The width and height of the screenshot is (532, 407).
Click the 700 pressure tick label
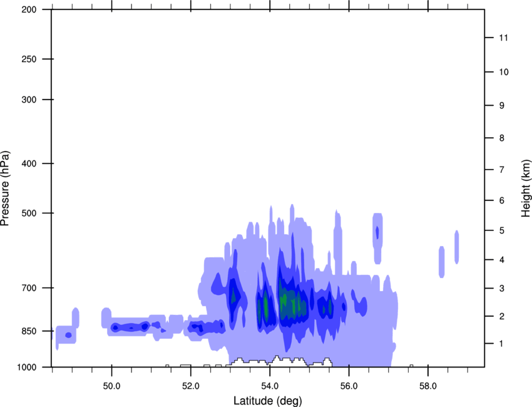29,288
